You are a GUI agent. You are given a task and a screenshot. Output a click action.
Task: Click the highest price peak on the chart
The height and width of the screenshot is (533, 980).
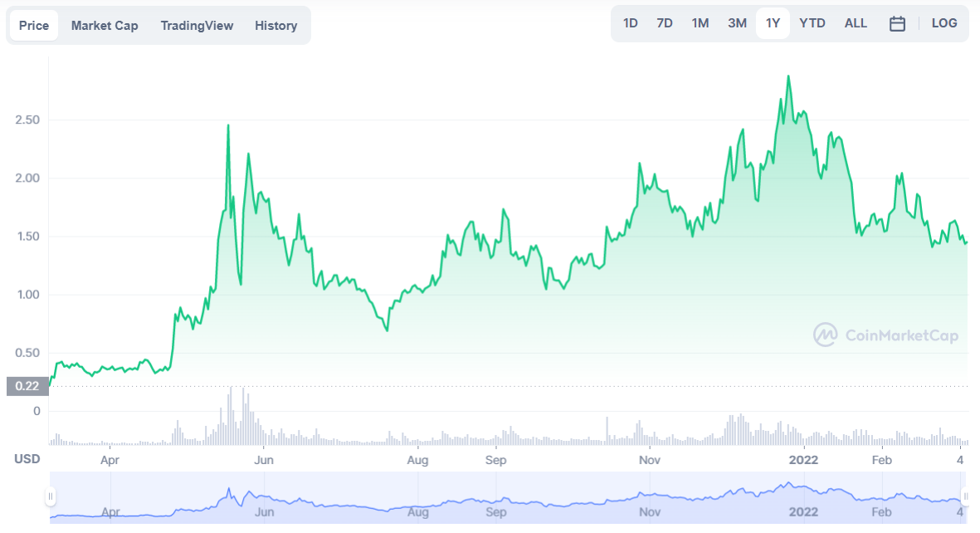click(788, 77)
